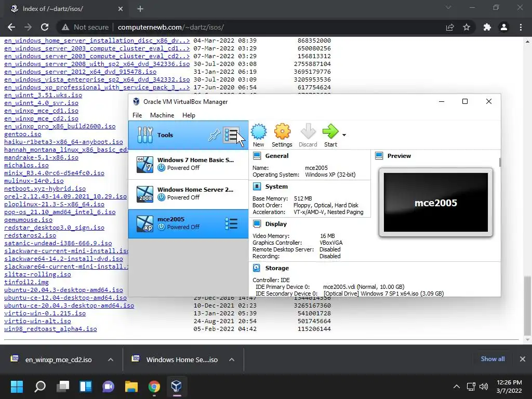
Task: Open the Machine menu in VirtualBox
Action: (x=162, y=115)
